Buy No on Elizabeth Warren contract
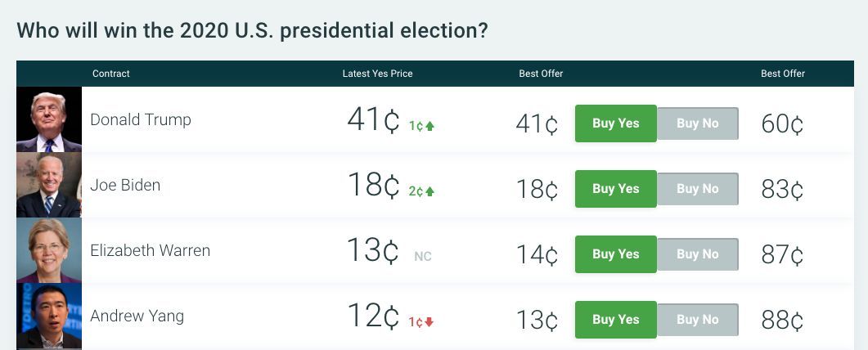The height and width of the screenshot is (350, 868). click(x=698, y=254)
